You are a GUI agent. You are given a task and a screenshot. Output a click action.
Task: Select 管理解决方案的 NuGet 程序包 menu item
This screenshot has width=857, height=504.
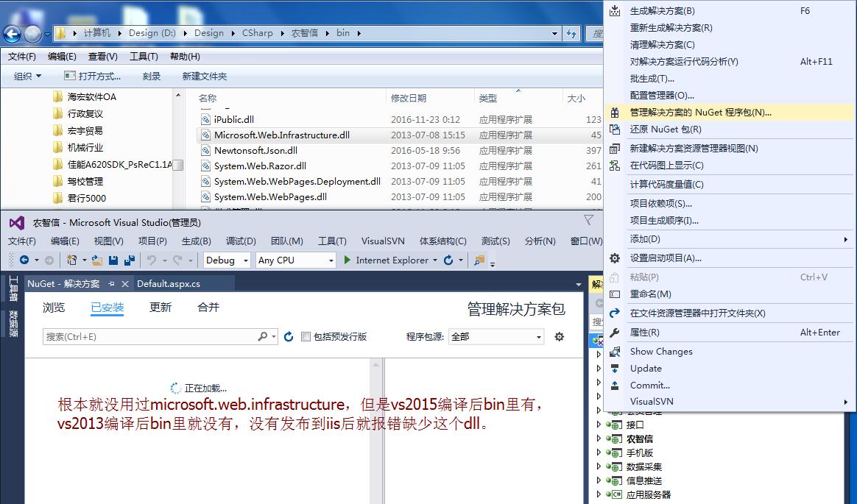[729, 113]
